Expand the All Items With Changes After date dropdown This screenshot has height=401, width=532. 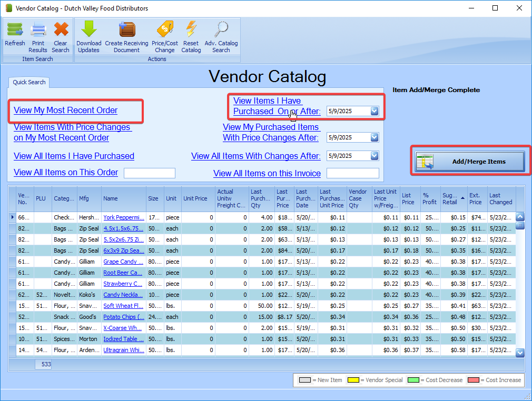pos(375,156)
